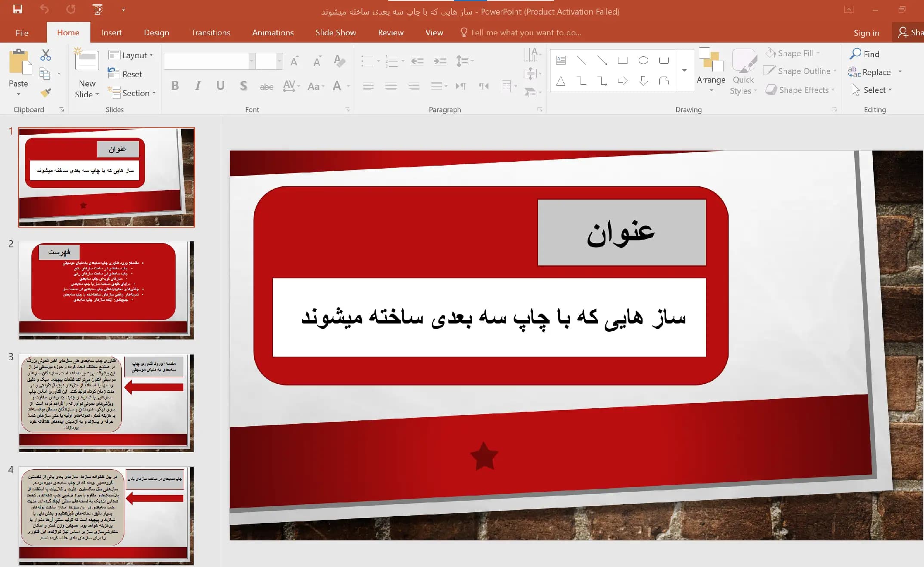The width and height of the screenshot is (924, 567).
Task: Click the Find button
Action: point(864,54)
